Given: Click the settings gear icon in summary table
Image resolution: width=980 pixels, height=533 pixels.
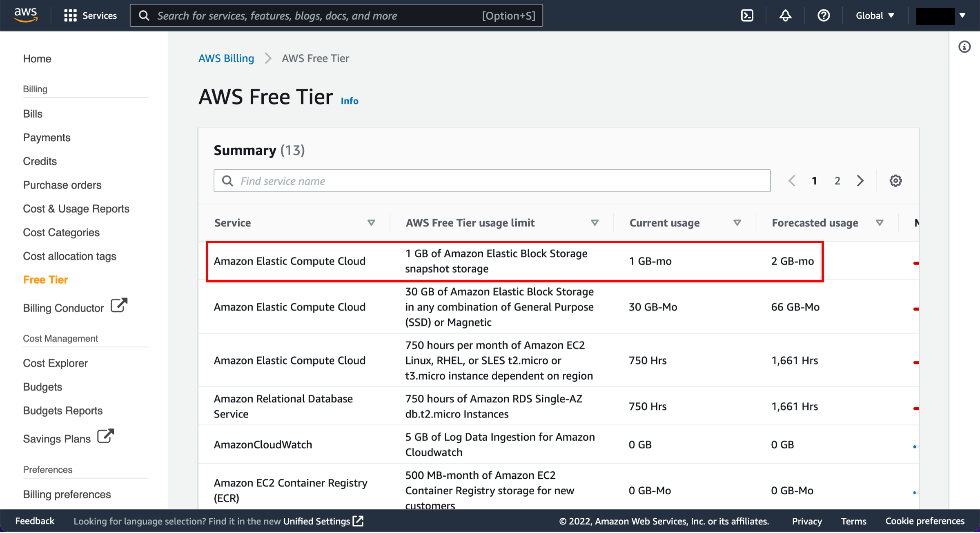Looking at the screenshot, I should click(x=895, y=180).
